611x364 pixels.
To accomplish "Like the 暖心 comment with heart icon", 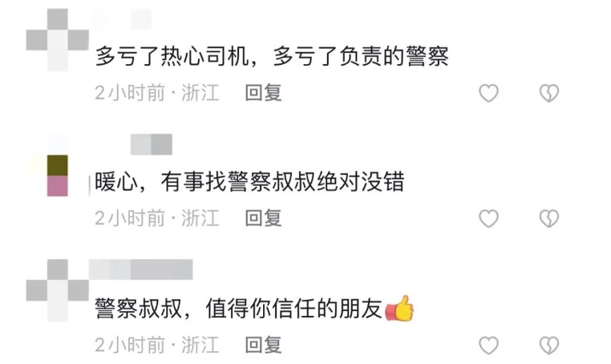I will click(x=488, y=218).
